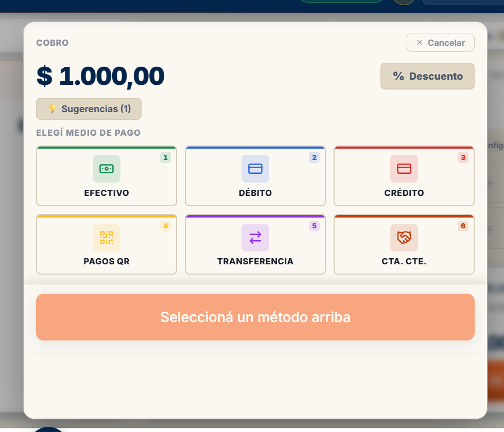The image size is (504, 432).
Task: Select Pagos QR payment option
Action: [x=107, y=244]
